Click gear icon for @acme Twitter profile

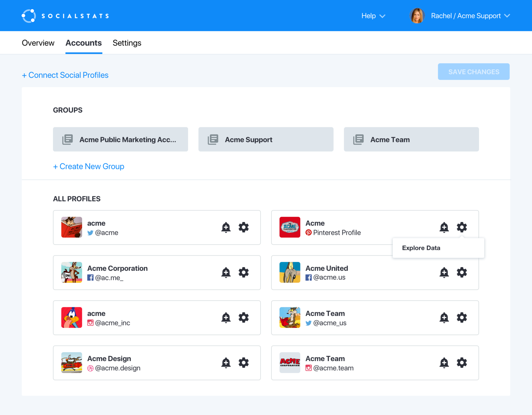(x=244, y=227)
